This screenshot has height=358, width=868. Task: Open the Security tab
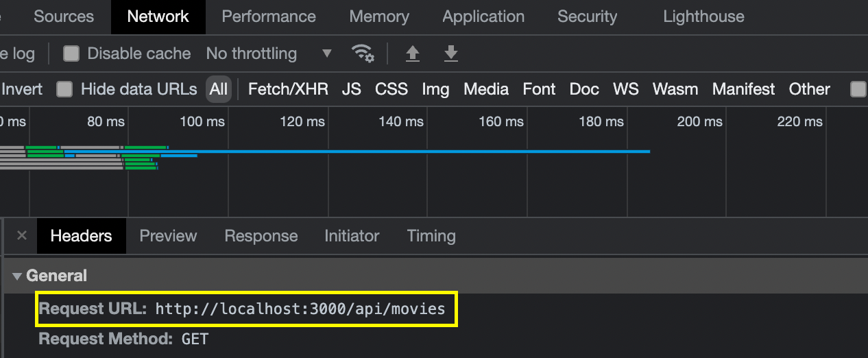[x=588, y=16]
